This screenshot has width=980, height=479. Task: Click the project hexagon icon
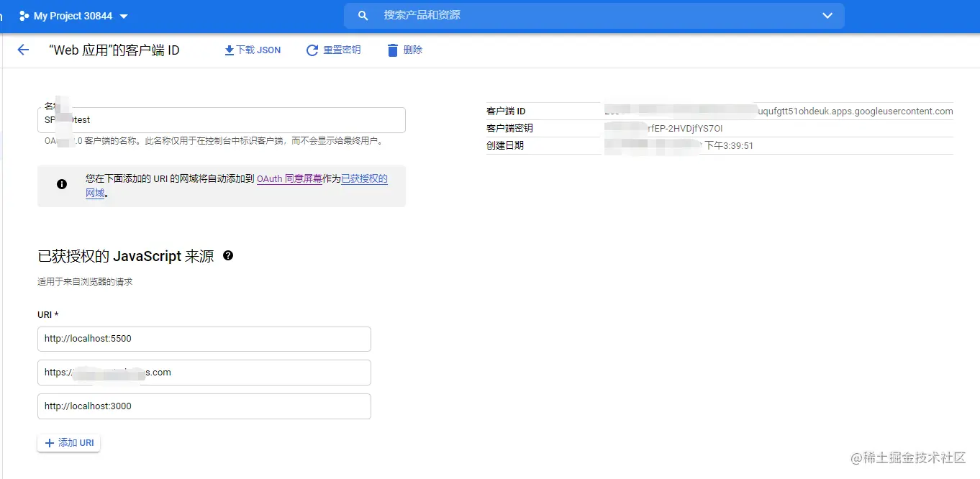point(24,16)
